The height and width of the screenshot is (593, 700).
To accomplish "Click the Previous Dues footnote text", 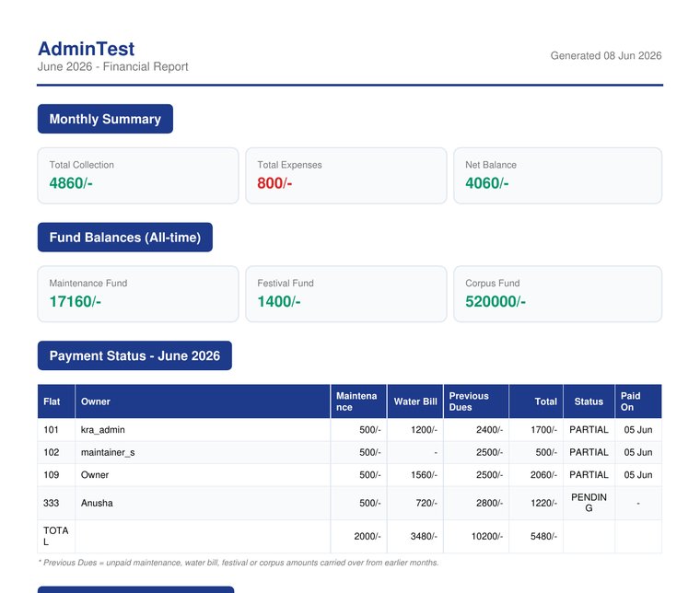I will 239,563.
